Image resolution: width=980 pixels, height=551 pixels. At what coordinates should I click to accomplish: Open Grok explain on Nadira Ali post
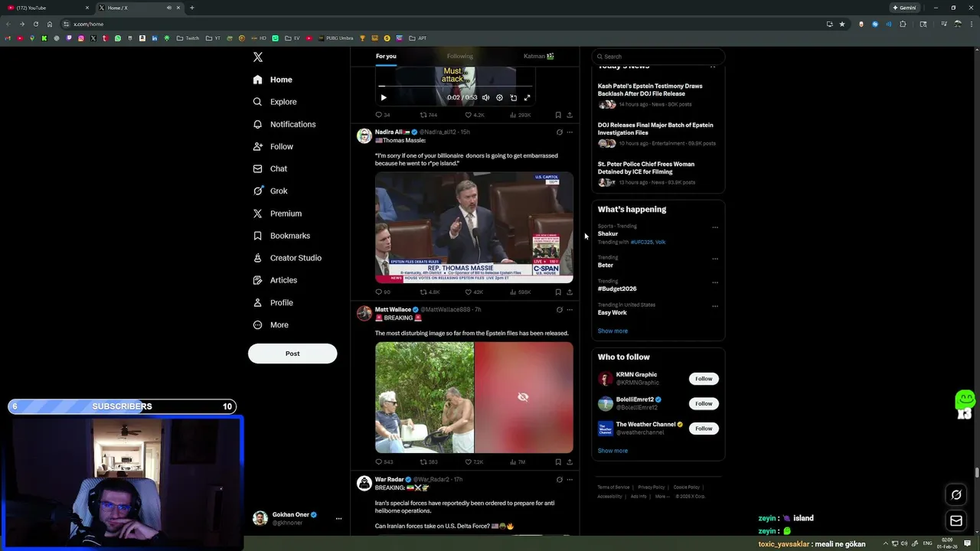point(559,132)
